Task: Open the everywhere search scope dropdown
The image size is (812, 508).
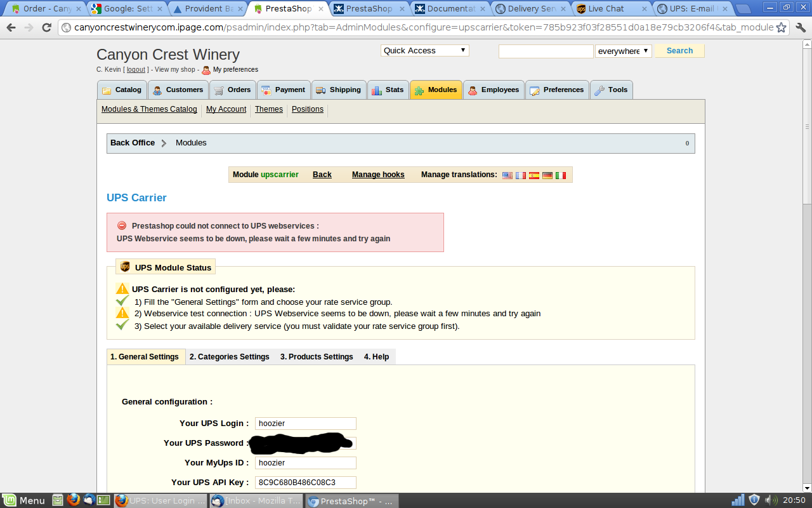Action: pos(624,51)
